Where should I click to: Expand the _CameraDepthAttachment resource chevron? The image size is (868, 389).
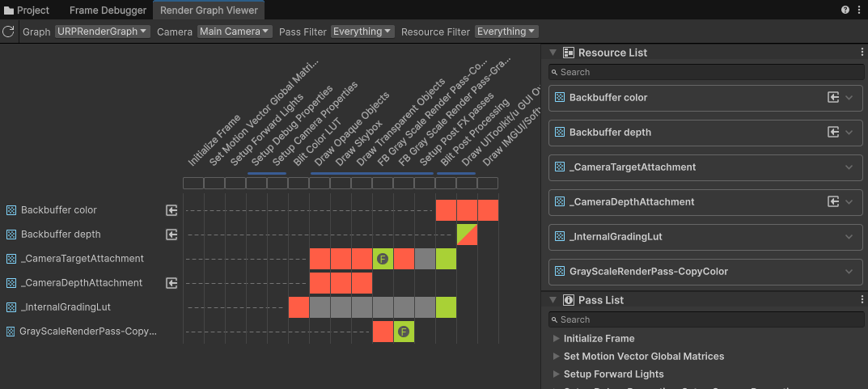[849, 202]
